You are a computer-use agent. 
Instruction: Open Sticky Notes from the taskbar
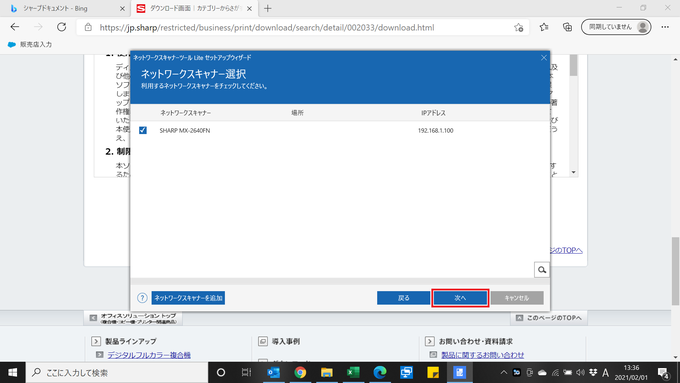[433, 373]
